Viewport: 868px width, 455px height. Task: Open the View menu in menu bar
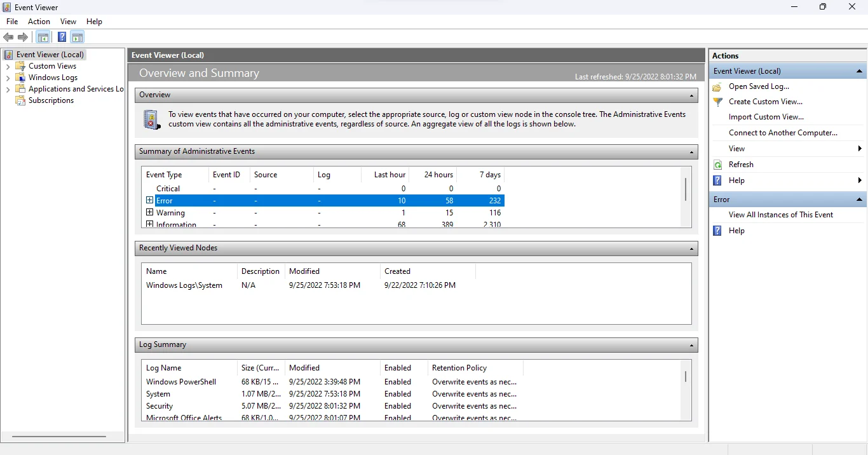[68, 22]
